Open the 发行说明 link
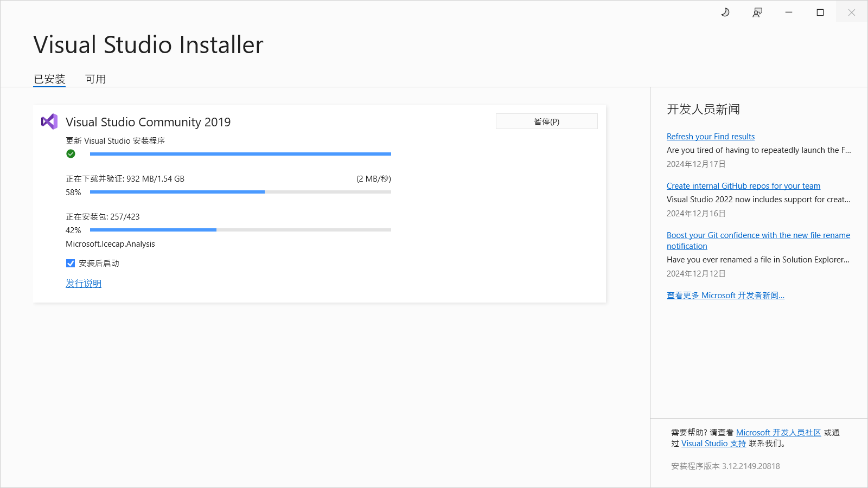 click(83, 283)
